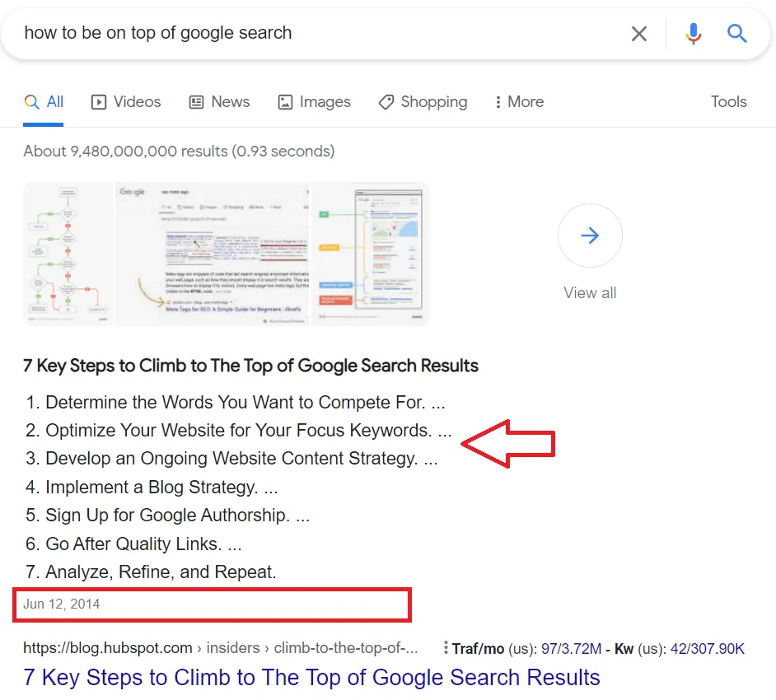Click the Traf/mo traffic value 97/3.72M
This screenshot has width=776, height=700.
(568, 649)
